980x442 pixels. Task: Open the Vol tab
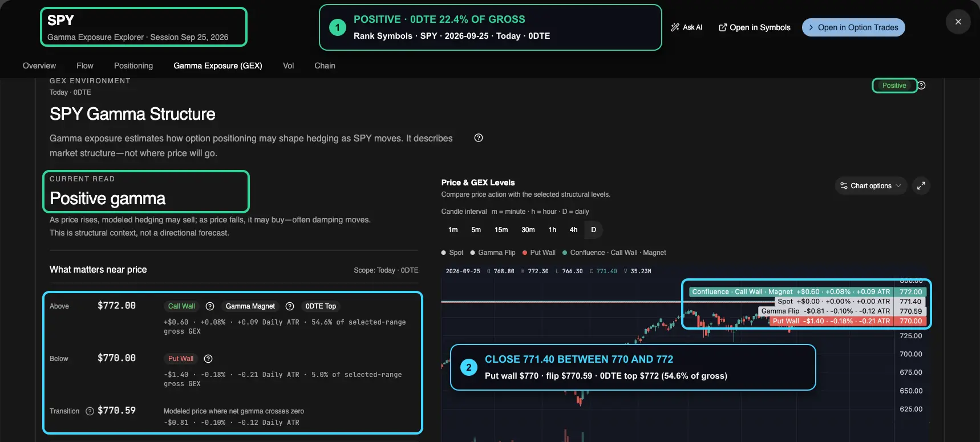tap(289, 66)
